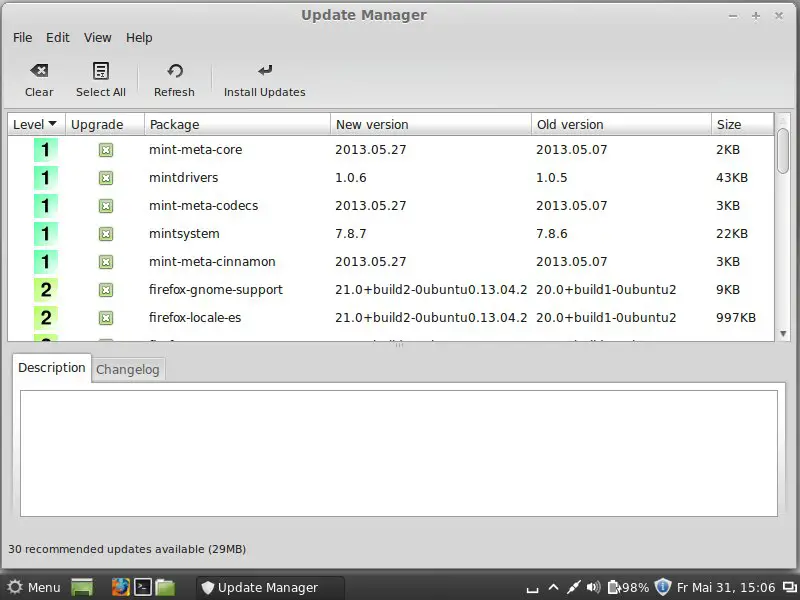The image size is (800, 600).
Task: Click mint-meta-core new version 2013.05.27
Action: click(x=371, y=149)
